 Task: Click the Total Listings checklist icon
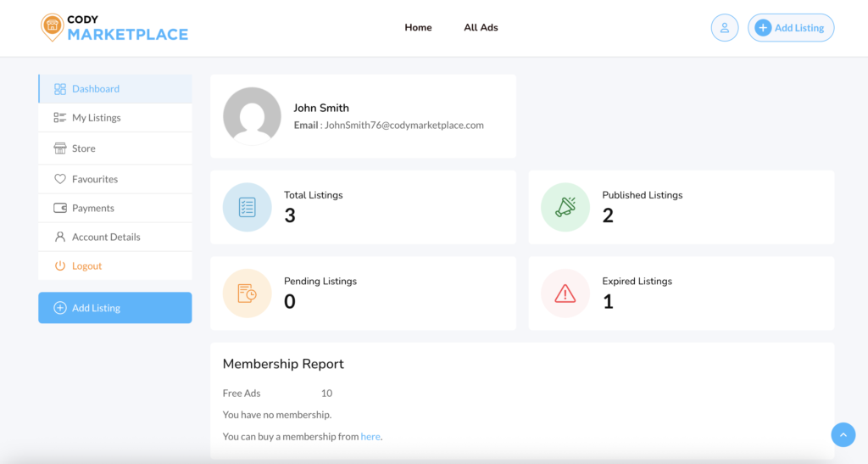[247, 207]
